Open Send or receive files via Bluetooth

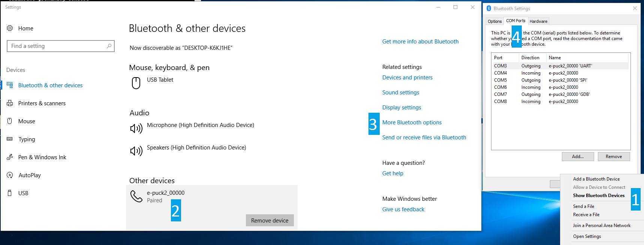(424, 137)
